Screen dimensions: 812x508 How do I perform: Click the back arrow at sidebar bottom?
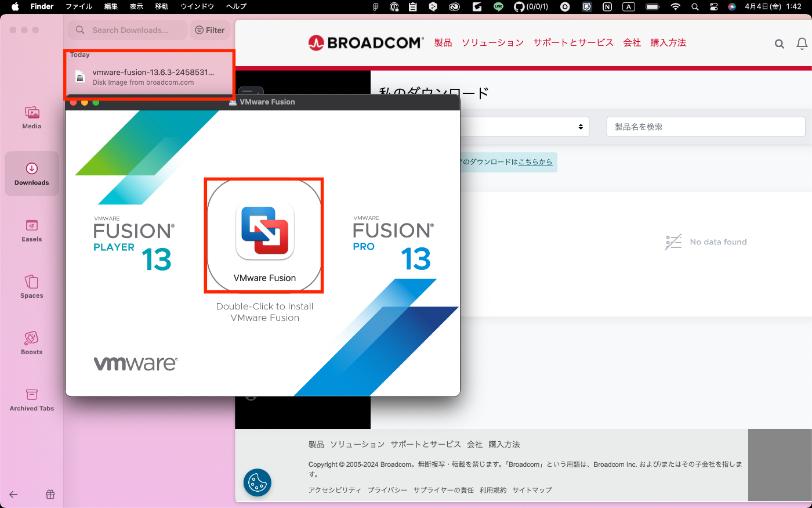click(x=13, y=495)
